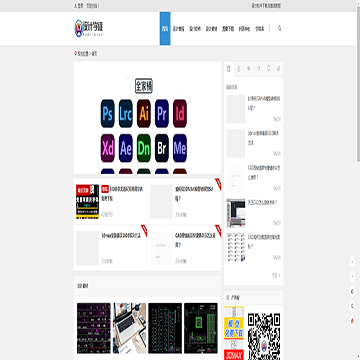Viewport: 360px width, 360px height.
Task: Open the sidebar thumbnail showing a table of rows
Action: tap(236, 247)
